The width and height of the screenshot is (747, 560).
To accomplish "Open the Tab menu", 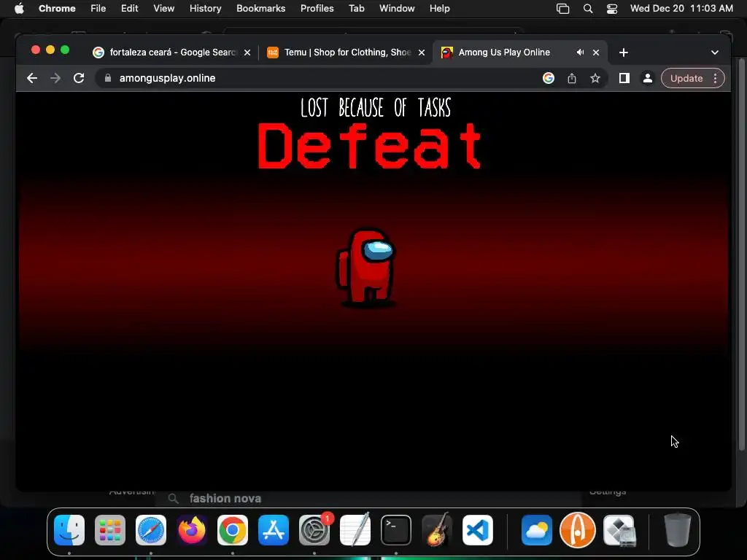I will (x=356, y=9).
